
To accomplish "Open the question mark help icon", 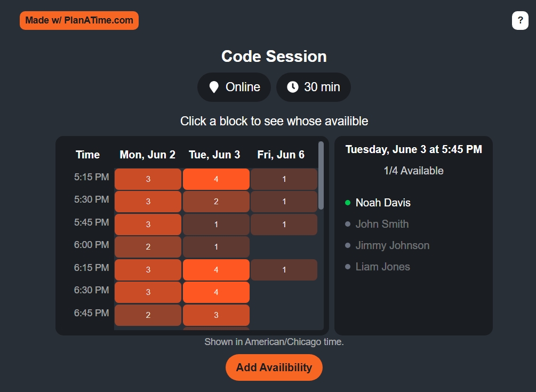I will pos(520,20).
